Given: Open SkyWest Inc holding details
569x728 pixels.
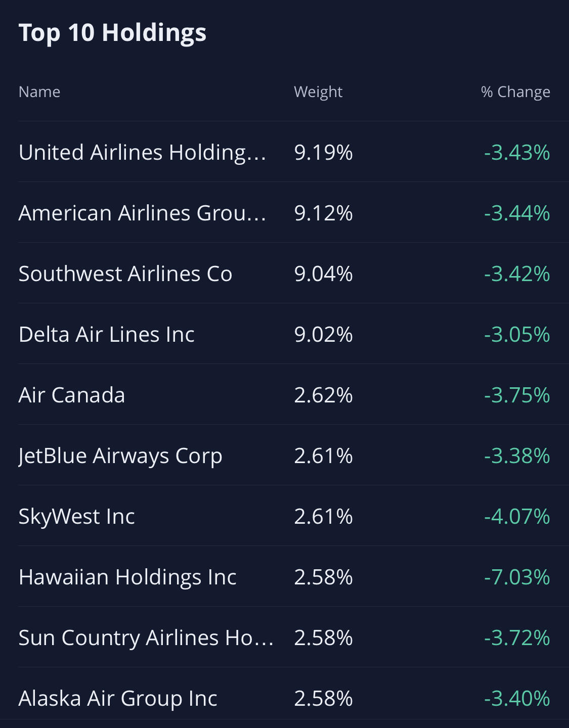Looking at the screenshot, I should [77, 516].
